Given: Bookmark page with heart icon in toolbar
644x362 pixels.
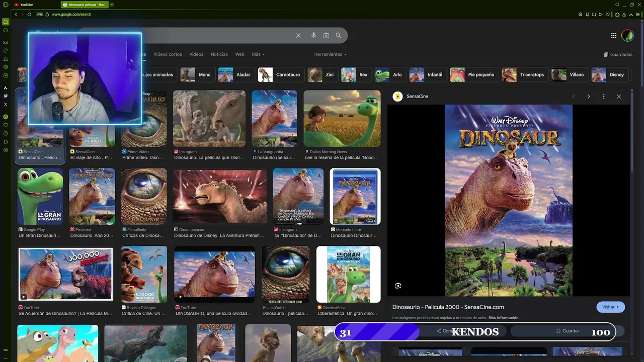Looking at the screenshot, I should click(608, 15).
